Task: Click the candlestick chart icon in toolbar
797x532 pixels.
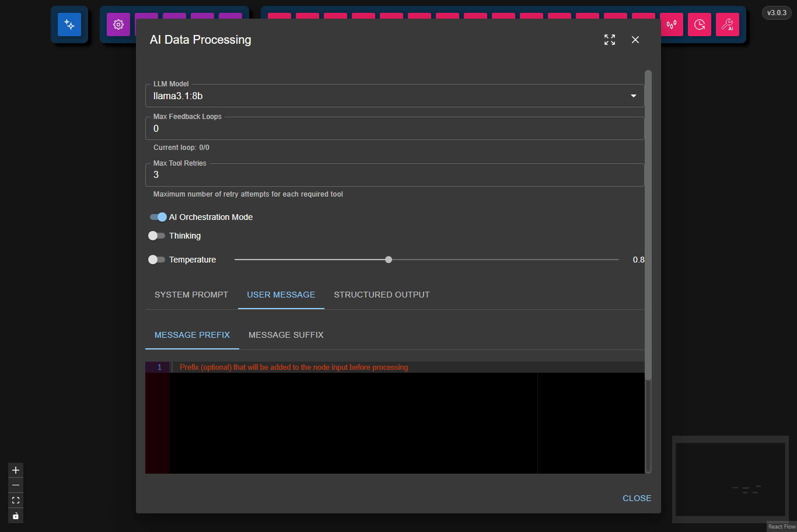Action: coord(672,24)
